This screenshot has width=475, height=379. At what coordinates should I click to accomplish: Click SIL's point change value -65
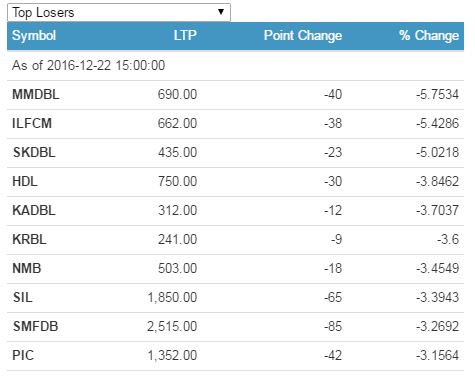pos(333,298)
